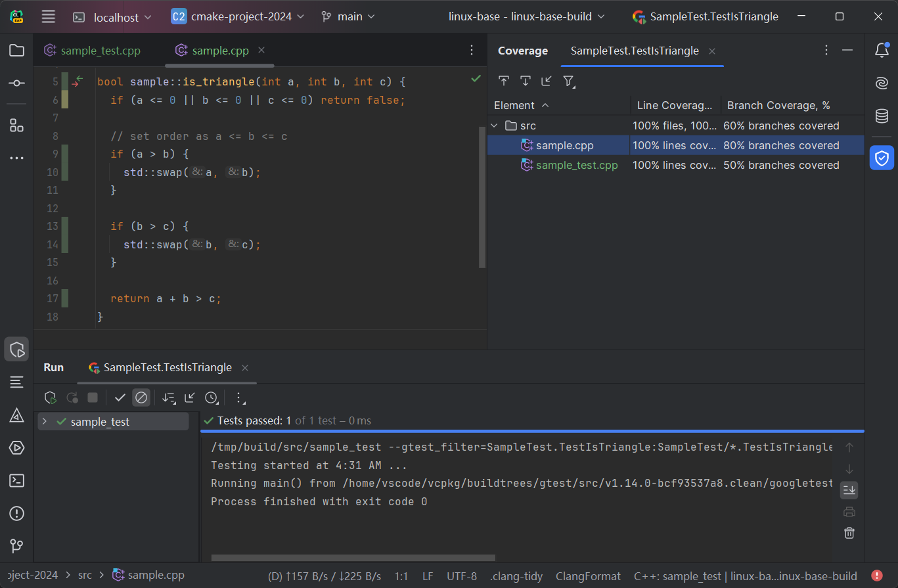Open Coverage panel options menu
This screenshot has width=898, height=588.
click(826, 50)
